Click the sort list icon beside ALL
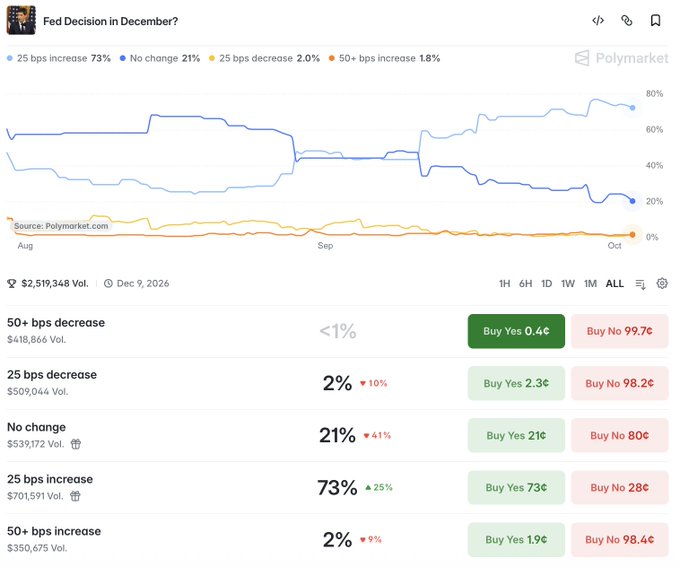 641,284
